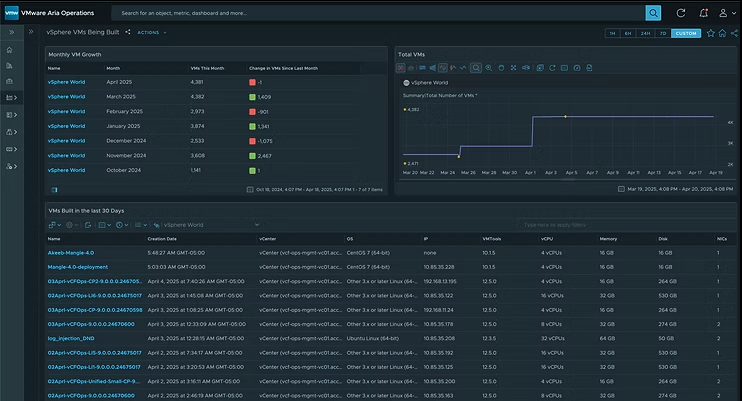Open the briefcase icon in the sidebar
Screen dimensions: 742x401
point(9,81)
